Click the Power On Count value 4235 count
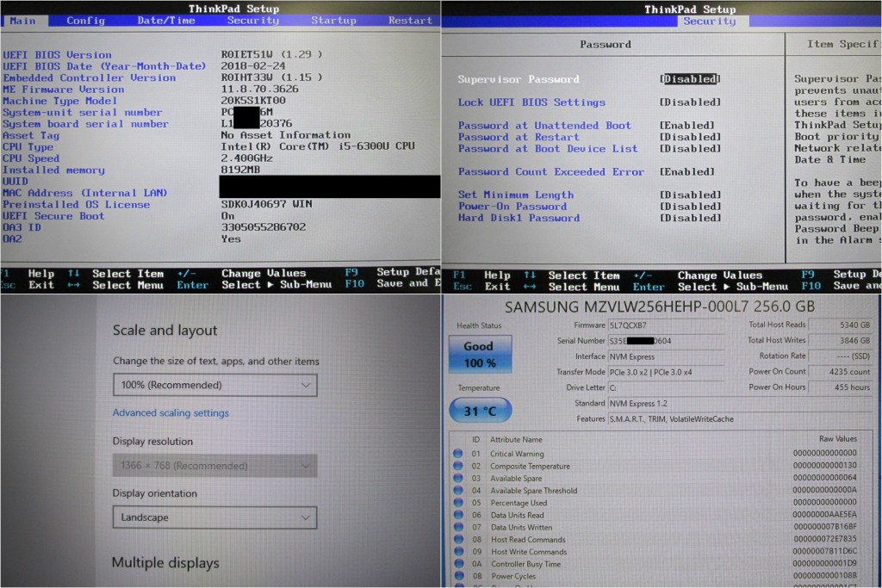 pyautogui.click(x=841, y=372)
